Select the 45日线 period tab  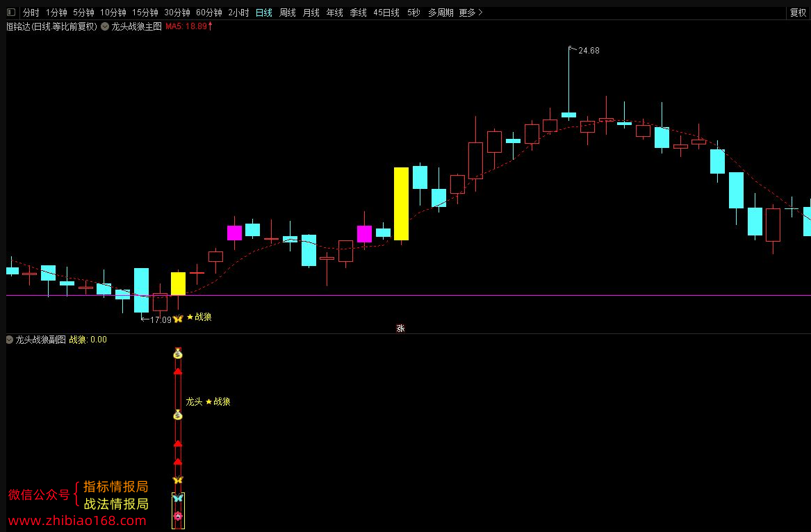pyautogui.click(x=386, y=13)
